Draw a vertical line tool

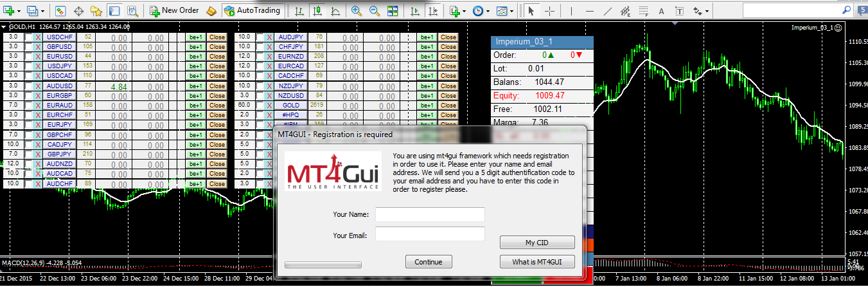(572, 11)
